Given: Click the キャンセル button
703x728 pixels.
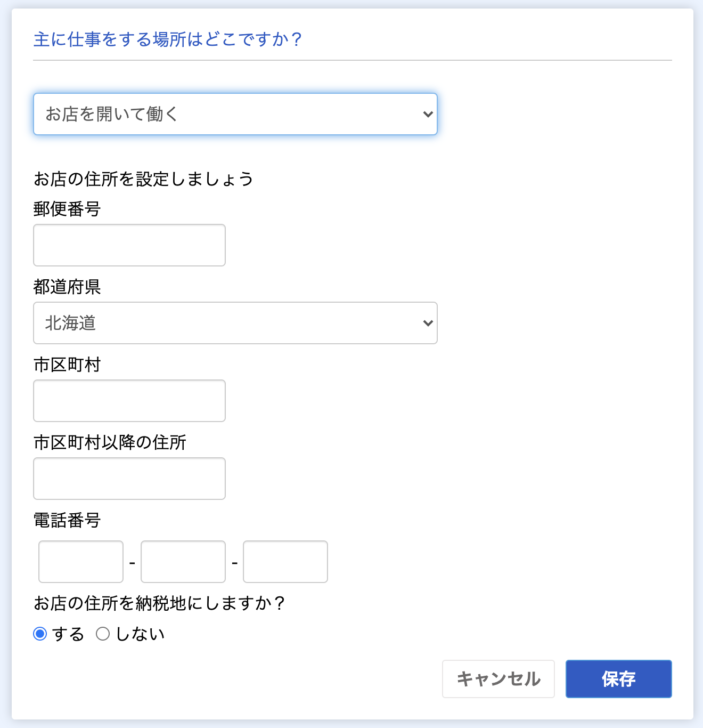Looking at the screenshot, I should [498, 679].
